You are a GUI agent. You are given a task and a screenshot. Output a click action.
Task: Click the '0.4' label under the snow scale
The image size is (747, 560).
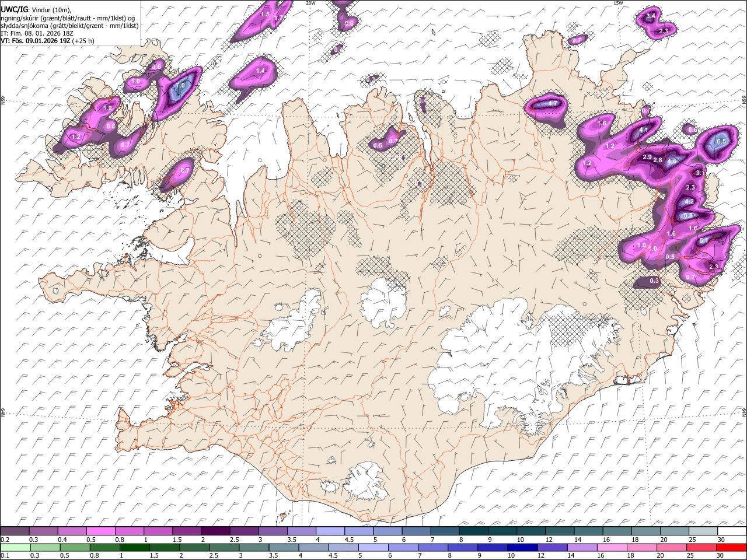tap(62, 540)
